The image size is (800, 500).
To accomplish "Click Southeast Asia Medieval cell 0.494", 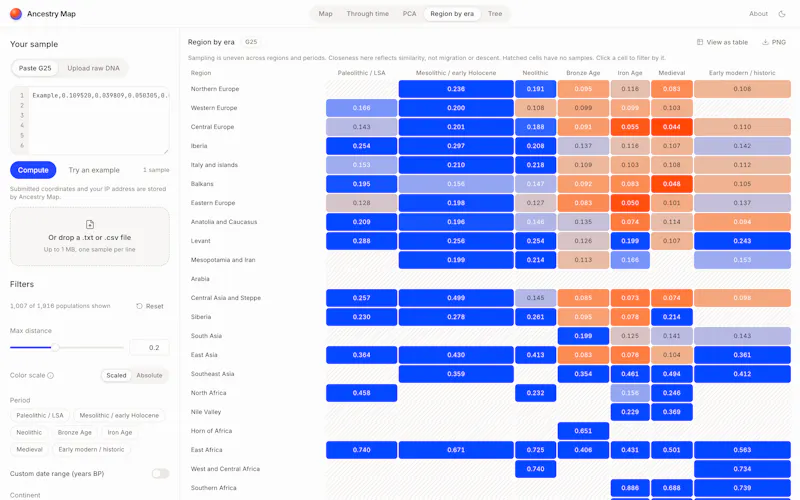I will click(x=671, y=374).
